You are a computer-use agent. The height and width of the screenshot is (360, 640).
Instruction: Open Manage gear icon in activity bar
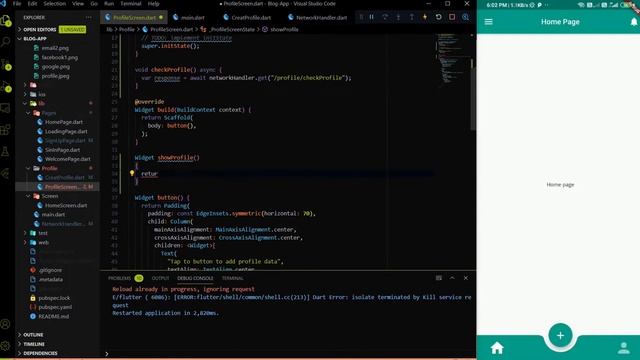6,346
